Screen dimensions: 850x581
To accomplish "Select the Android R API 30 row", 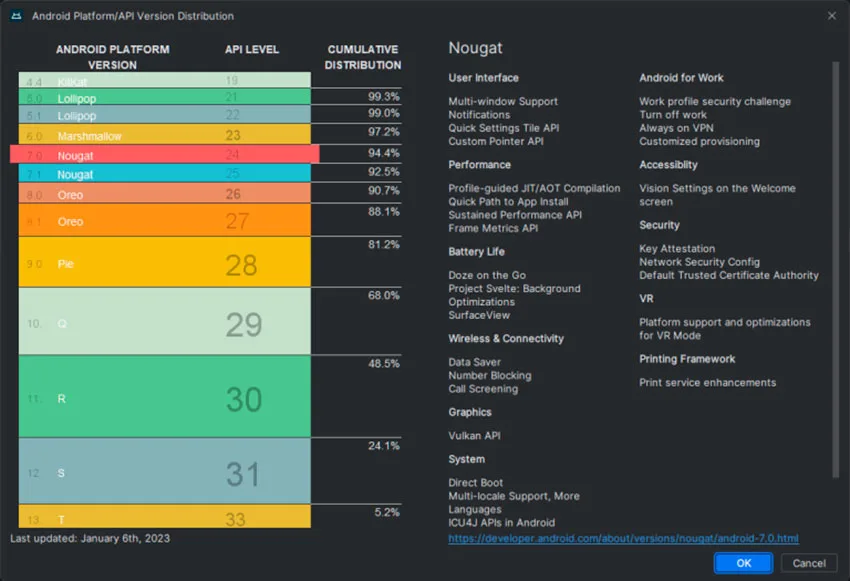I will click(x=165, y=397).
